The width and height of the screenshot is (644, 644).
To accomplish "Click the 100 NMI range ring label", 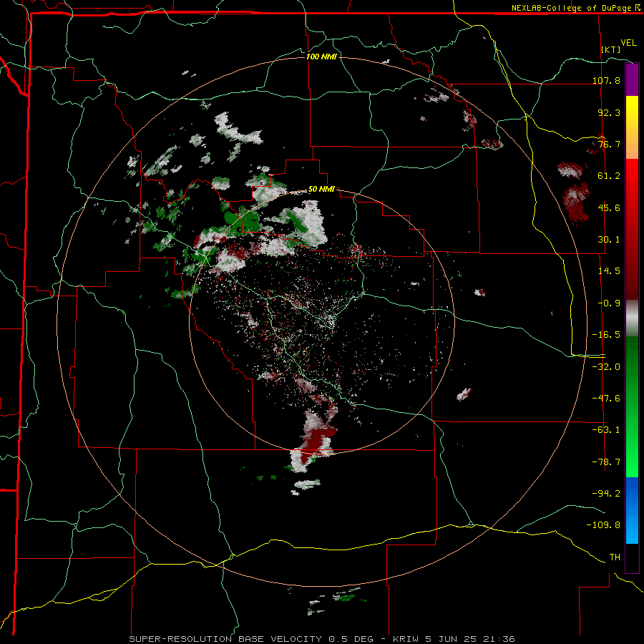I will (x=321, y=57).
